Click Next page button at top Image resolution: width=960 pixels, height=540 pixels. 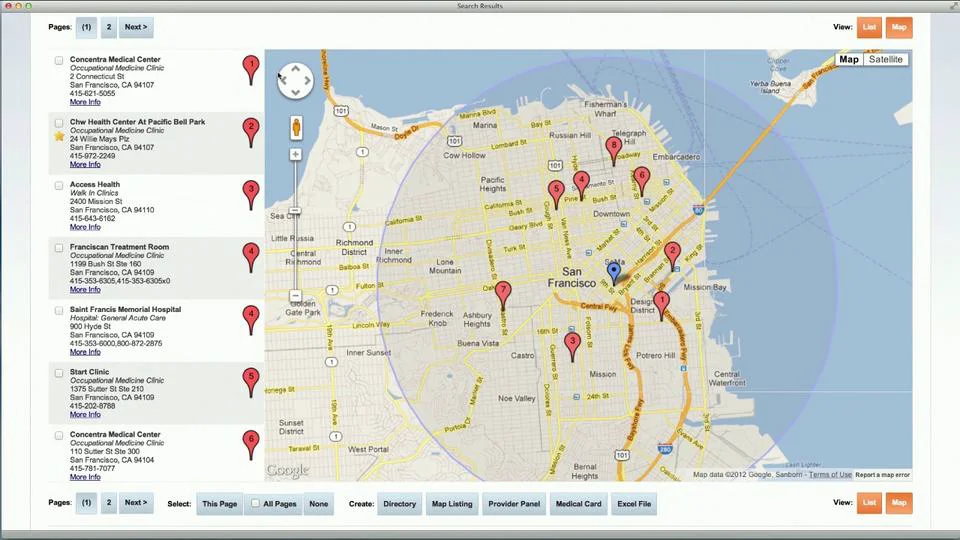coord(136,27)
